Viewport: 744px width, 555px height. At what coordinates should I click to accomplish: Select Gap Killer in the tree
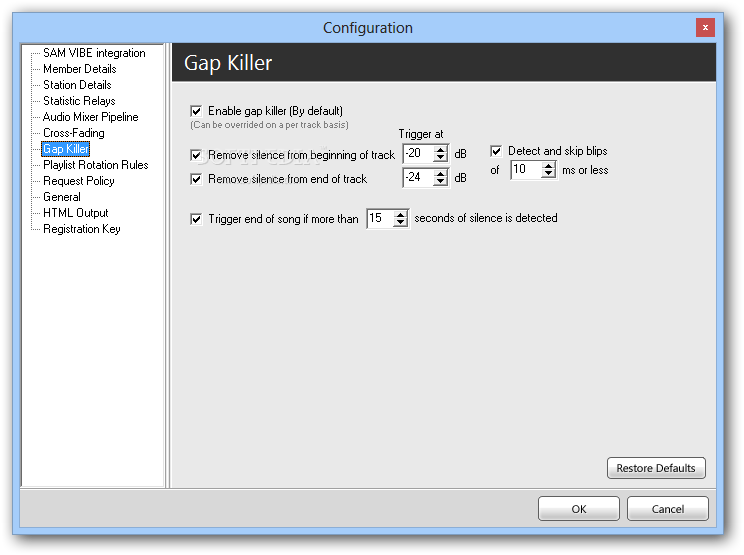65,149
